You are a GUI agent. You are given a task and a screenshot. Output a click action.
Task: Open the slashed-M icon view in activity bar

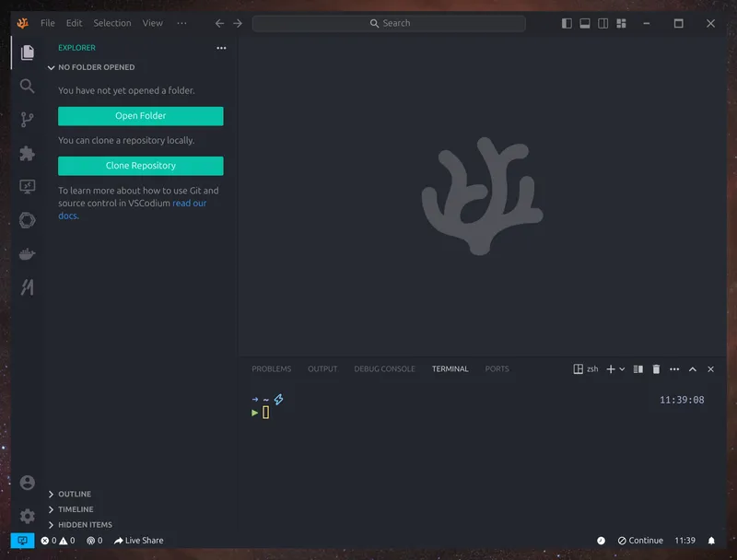[x=28, y=287]
